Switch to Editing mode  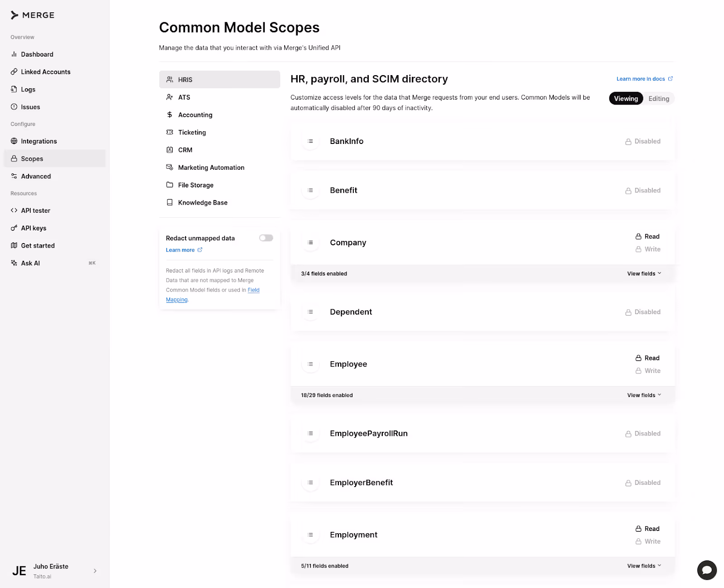point(658,99)
